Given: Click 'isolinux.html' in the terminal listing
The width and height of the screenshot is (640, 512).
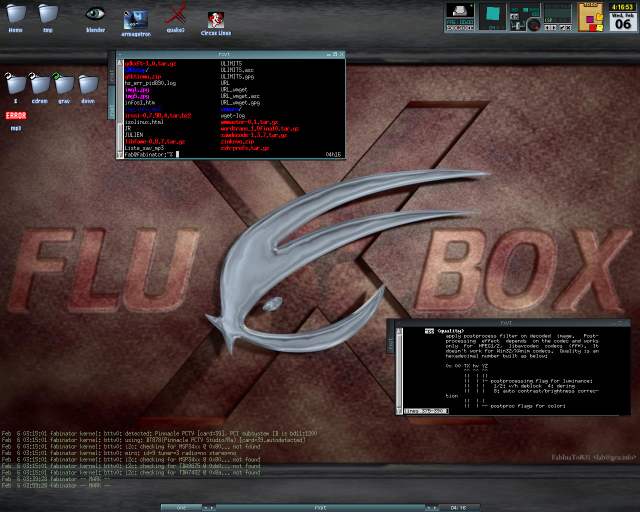Looking at the screenshot, I should (x=144, y=122).
